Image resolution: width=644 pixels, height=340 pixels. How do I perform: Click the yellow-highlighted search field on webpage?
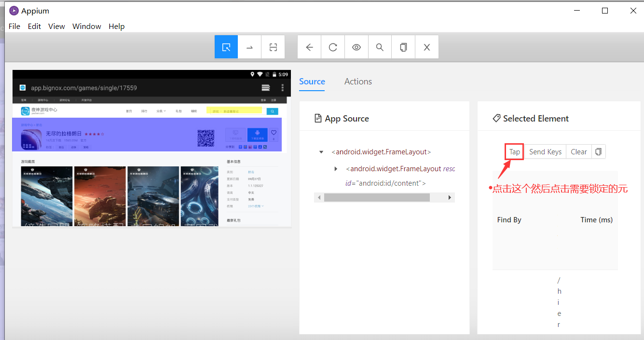tap(234, 111)
